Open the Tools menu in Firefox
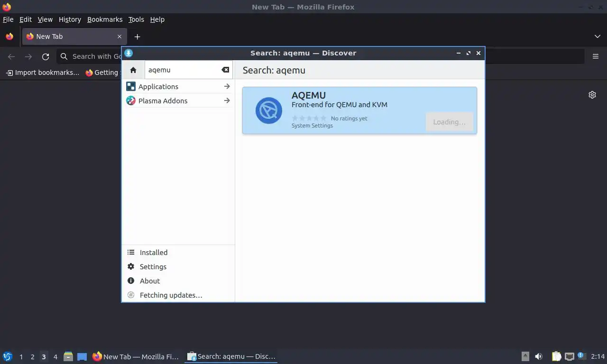This screenshot has height=364, width=607. [136, 19]
